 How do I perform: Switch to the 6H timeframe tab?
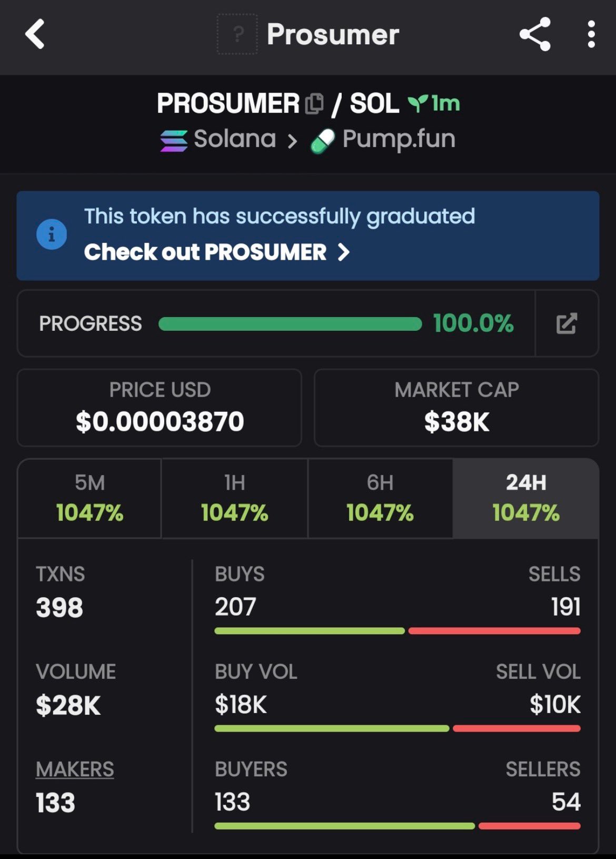(x=380, y=498)
